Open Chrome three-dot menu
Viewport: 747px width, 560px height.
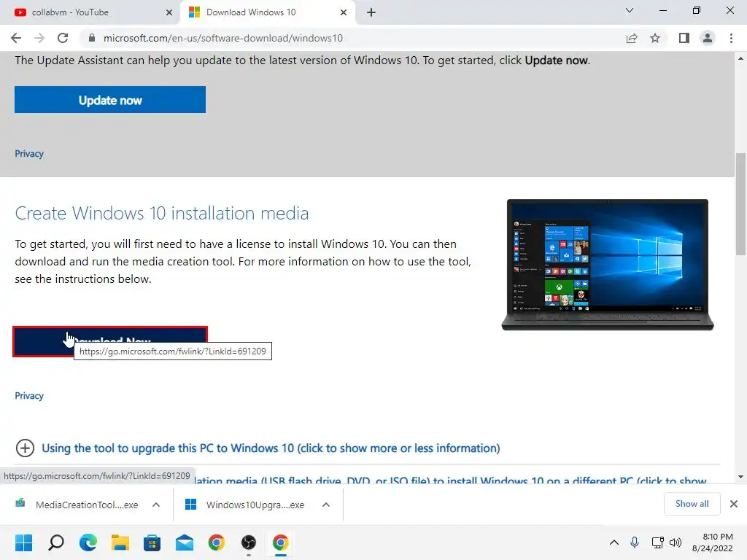[x=731, y=38]
